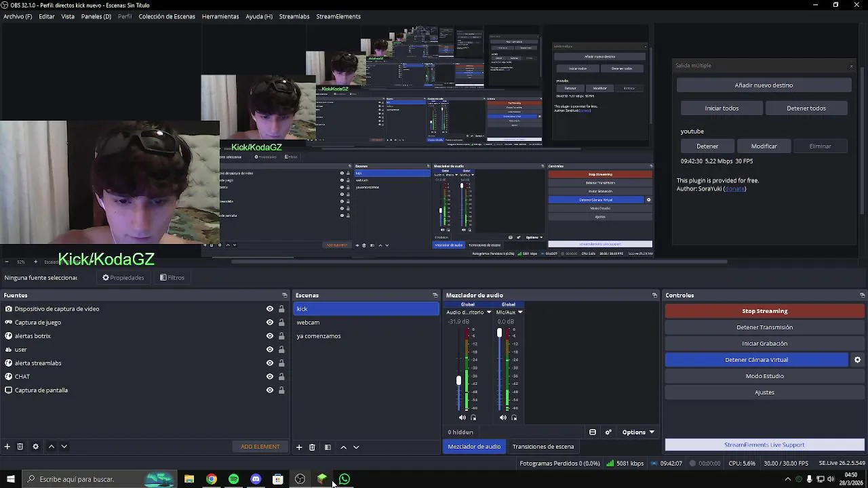Move scene up in Escenas toolbar
This screenshot has height=488, width=868.
(343, 447)
